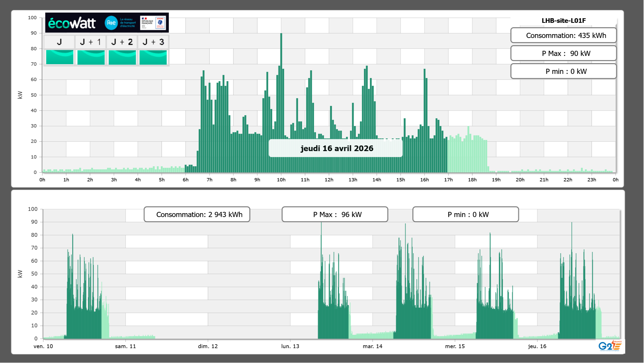Screen dimensions: 644x363
Task: Click the Consommation: 2 943 kWh box
Action: pos(197,214)
